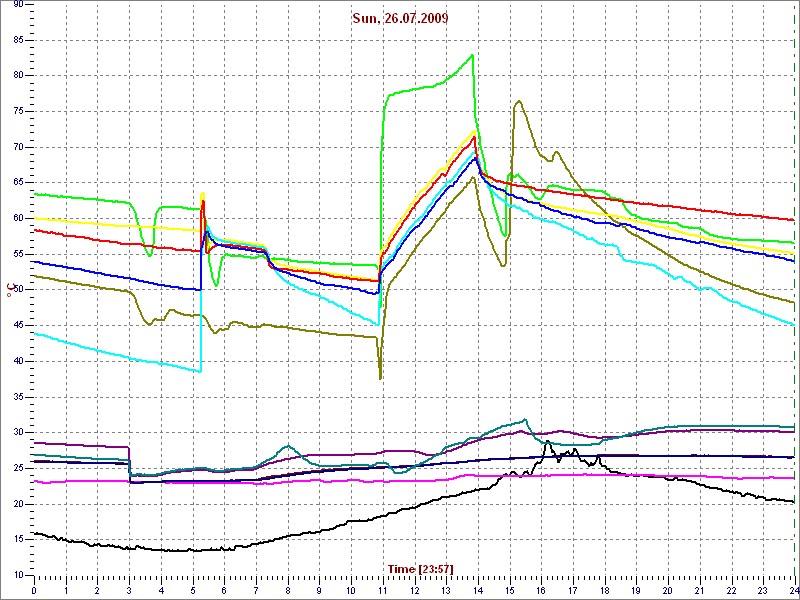Click the x-axis hour label 14

478,590
